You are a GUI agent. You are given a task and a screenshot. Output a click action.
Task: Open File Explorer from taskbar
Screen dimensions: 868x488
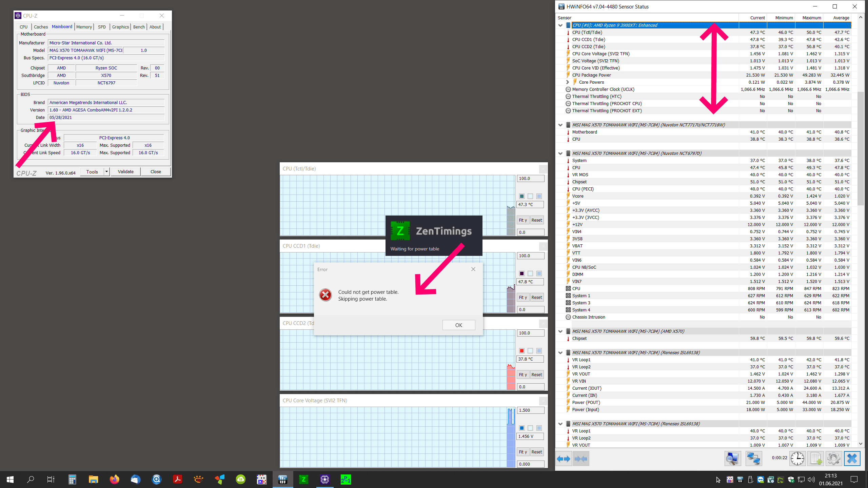tap(93, 480)
